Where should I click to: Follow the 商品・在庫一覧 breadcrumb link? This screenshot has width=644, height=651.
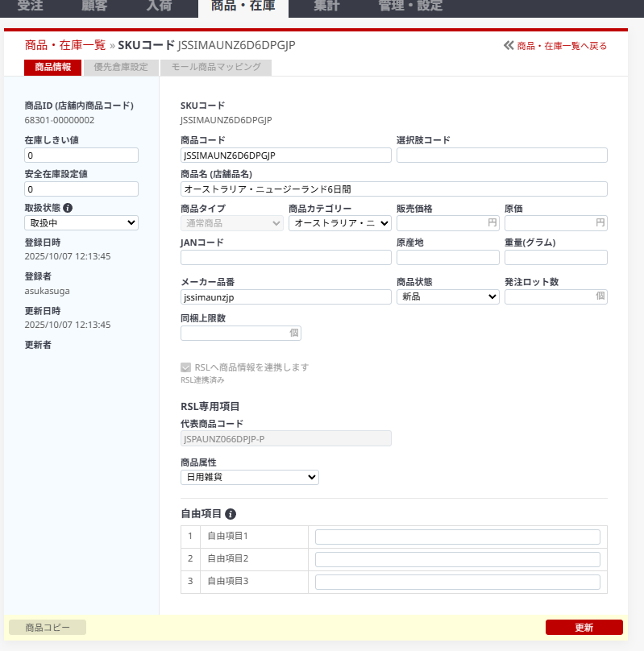[64, 45]
